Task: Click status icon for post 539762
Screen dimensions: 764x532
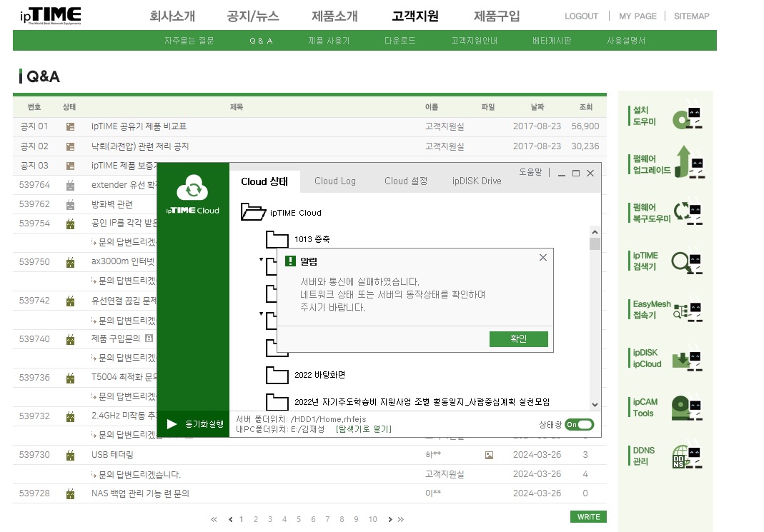Action: point(70,204)
